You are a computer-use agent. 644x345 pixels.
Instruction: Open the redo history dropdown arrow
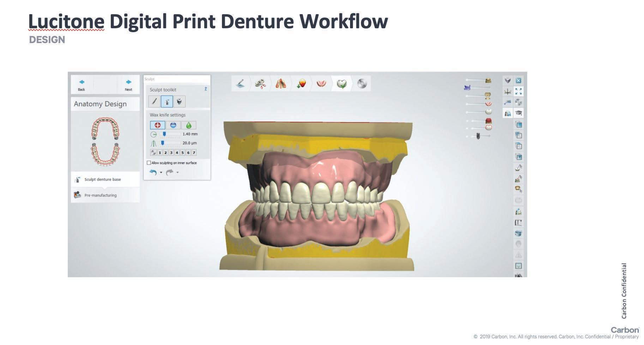177,173
